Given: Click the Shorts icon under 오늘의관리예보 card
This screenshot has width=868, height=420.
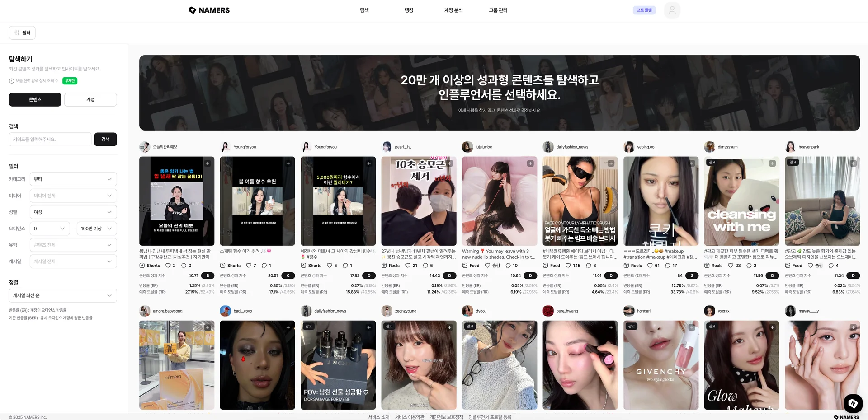Looking at the screenshot, I should click(142, 266).
